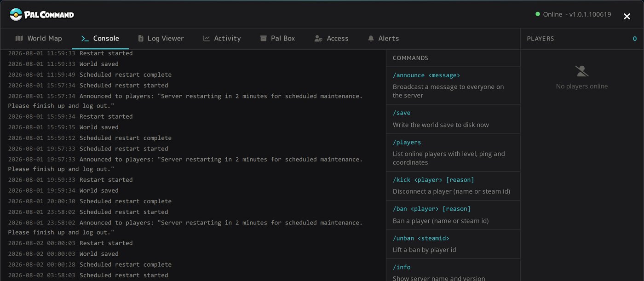
Task: Select the Console tab label
Action: (x=106, y=39)
